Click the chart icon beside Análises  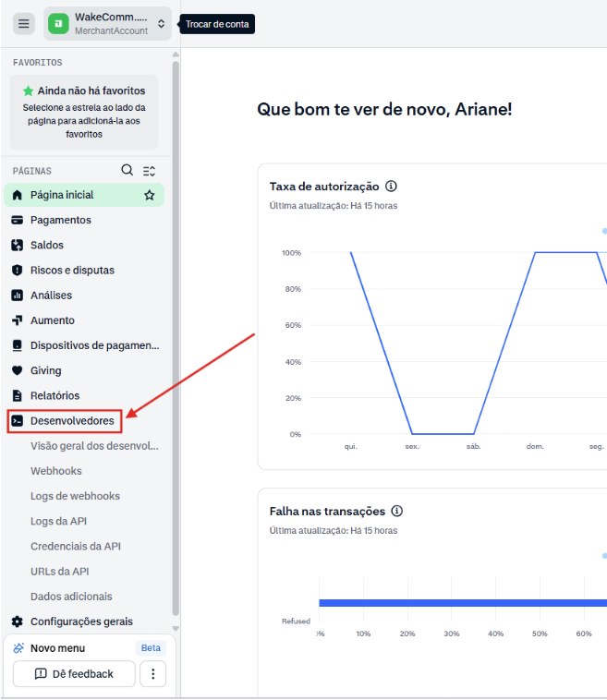[17, 296]
